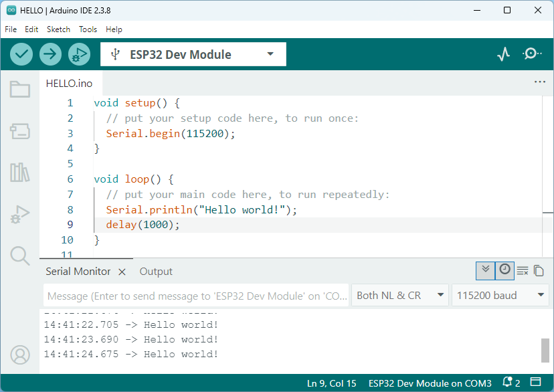This screenshot has width=554, height=392.
Task: Verify the sketch with the checkmark button
Action: tap(21, 54)
